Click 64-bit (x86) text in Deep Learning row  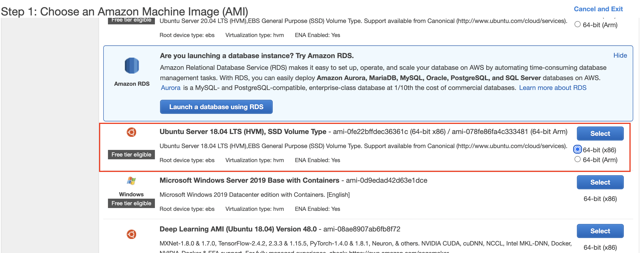tap(600, 248)
